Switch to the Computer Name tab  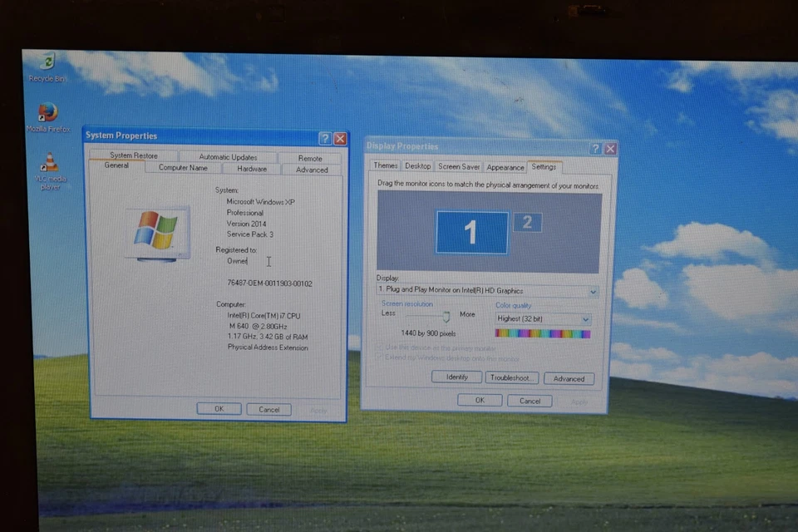pos(183,167)
